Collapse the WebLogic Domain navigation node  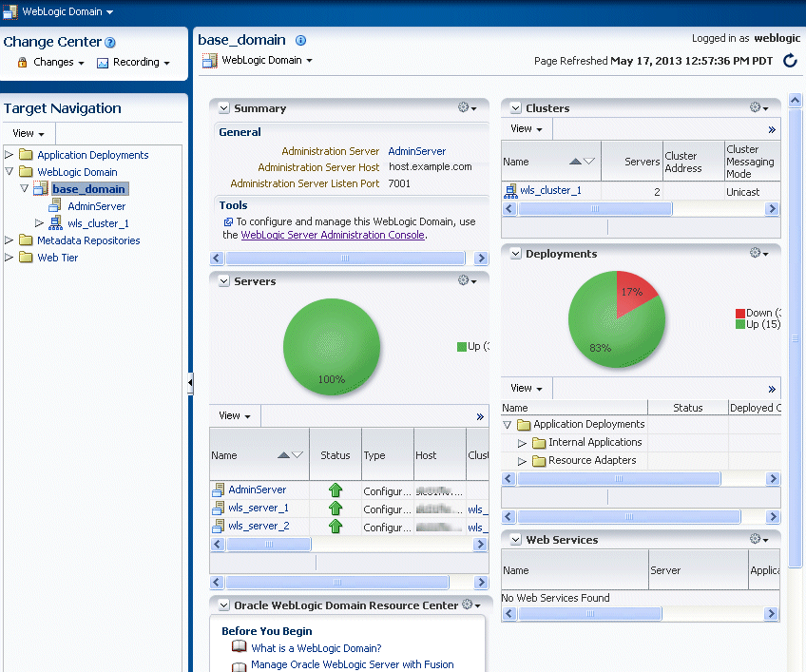click(x=9, y=171)
